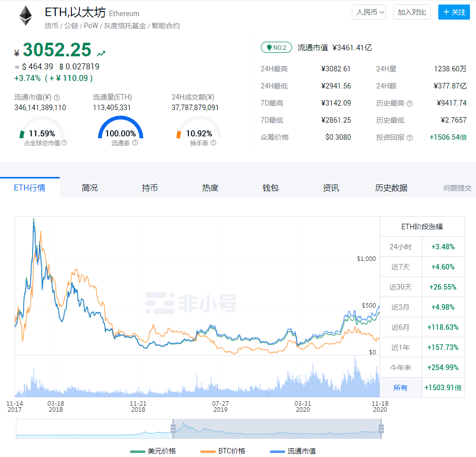This screenshot has height=457, width=476.
Task: Click the 智能合约 tag link
Action: (165, 26)
